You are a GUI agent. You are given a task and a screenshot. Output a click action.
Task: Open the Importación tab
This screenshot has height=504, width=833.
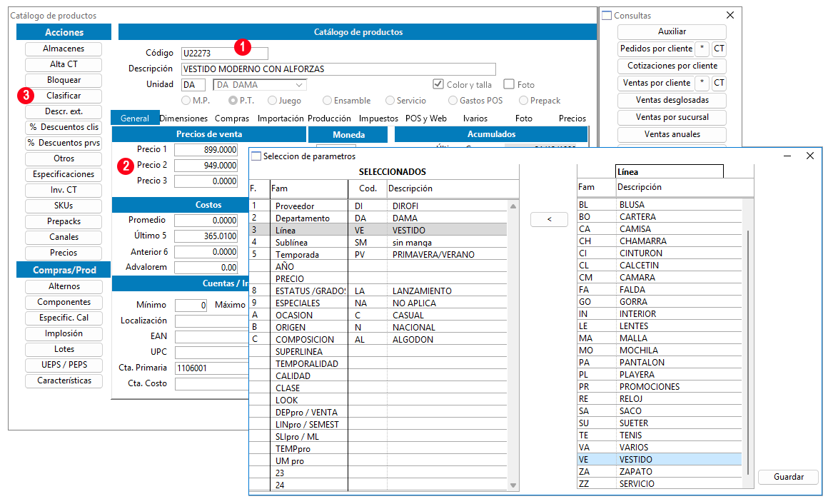click(281, 119)
